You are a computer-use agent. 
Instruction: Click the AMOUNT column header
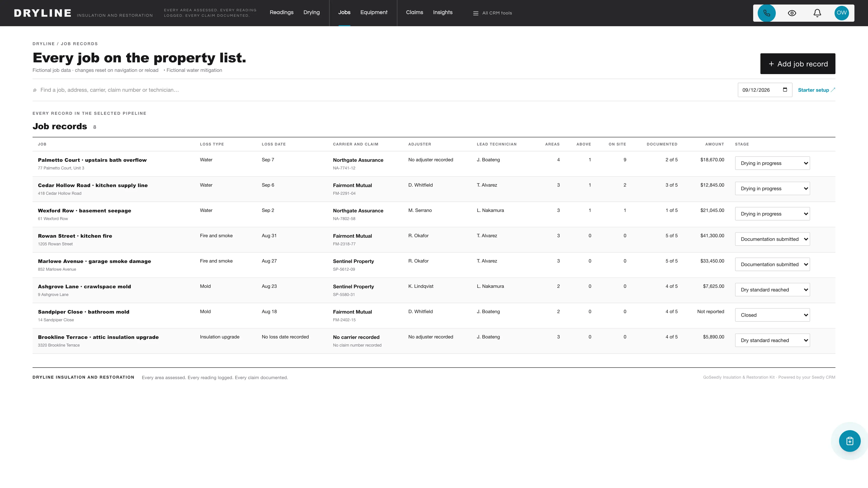(714, 144)
